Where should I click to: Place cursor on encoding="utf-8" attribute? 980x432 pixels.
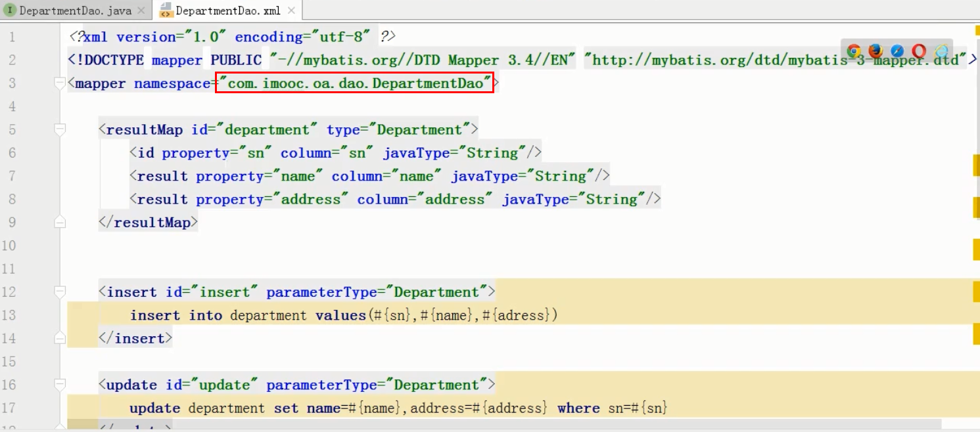click(303, 37)
